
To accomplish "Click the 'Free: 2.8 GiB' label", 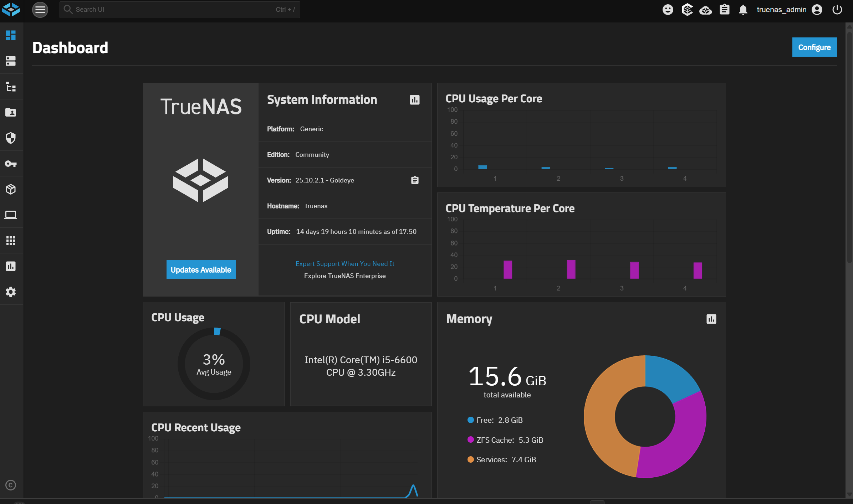I will 499,420.
